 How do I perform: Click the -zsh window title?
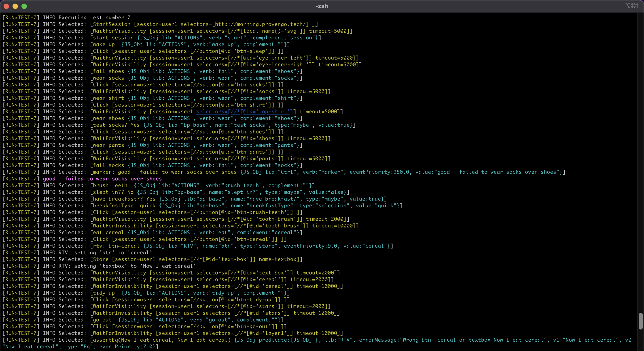322,6
